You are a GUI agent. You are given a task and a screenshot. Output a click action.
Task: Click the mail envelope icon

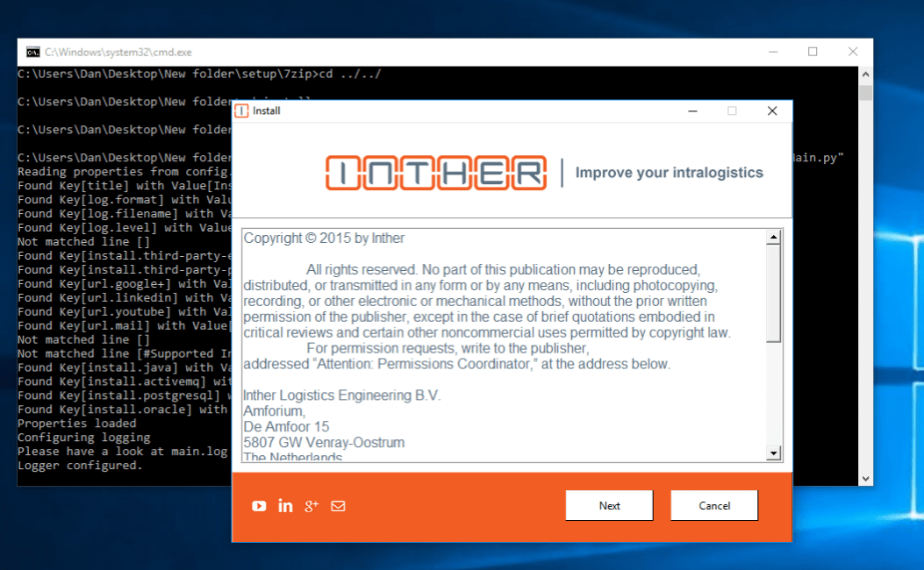point(338,506)
